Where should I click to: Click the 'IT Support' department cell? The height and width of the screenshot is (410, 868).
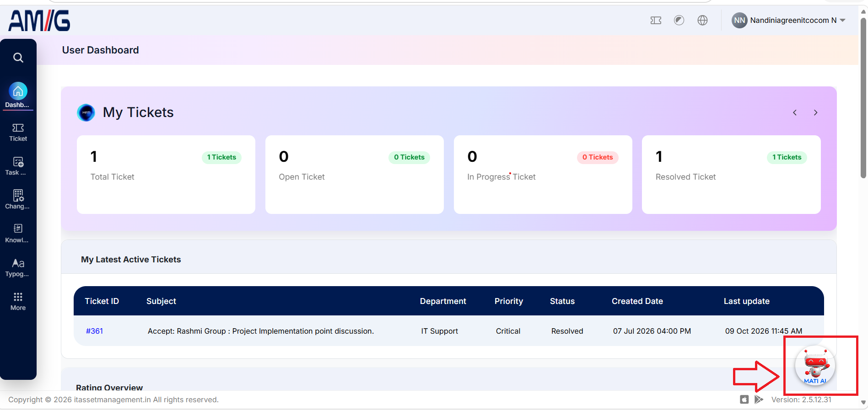pyautogui.click(x=440, y=331)
